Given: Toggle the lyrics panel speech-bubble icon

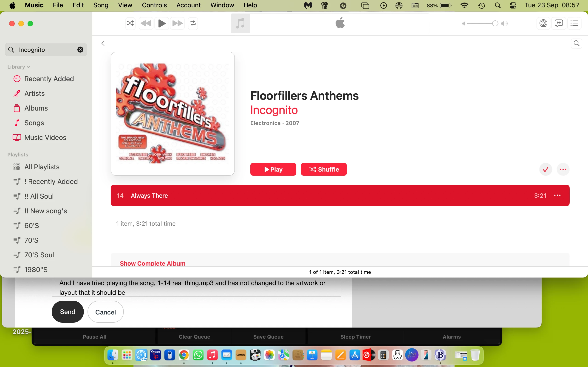Looking at the screenshot, I should 559,23.
